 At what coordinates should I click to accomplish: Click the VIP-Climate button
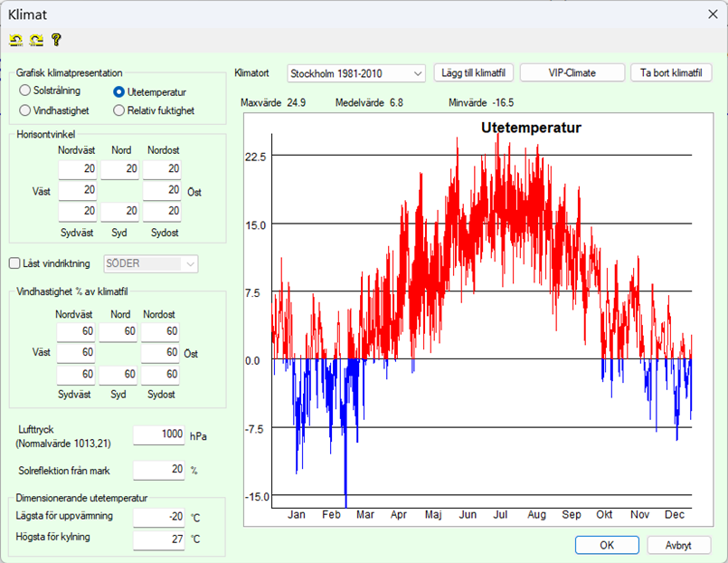click(x=572, y=73)
